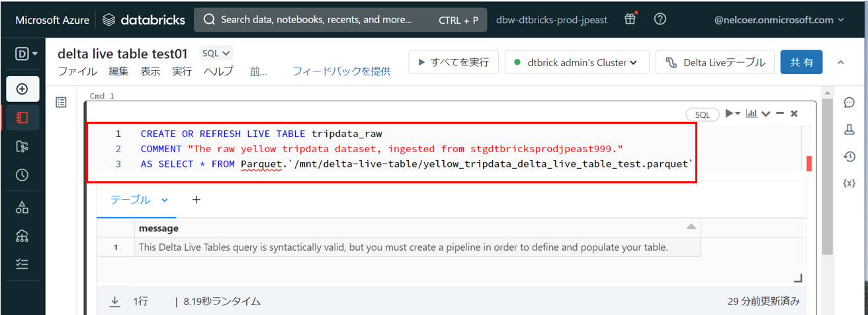Open the help question mark icon
Screen dimensions: 868x315
[660, 19]
